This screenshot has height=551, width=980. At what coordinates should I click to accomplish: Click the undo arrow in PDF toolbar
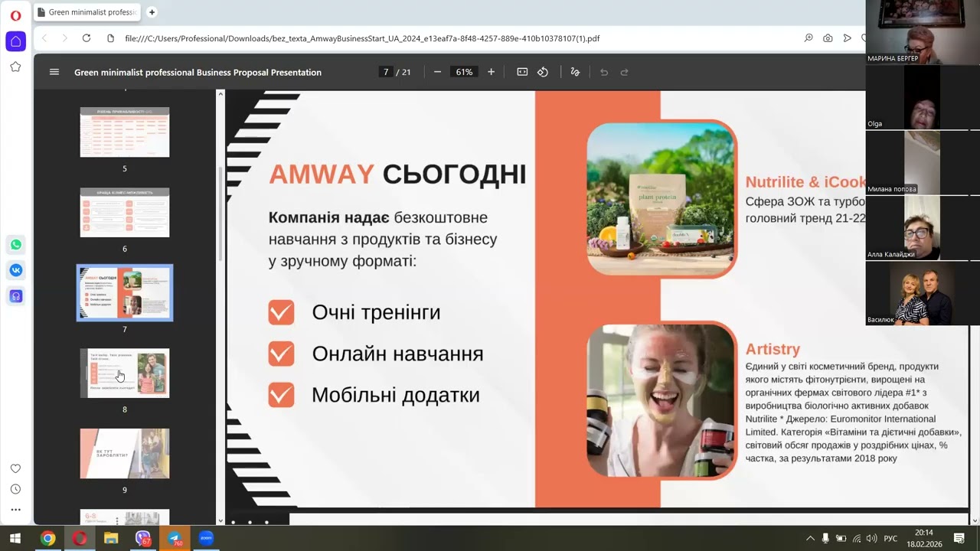pyautogui.click(x=604, y=72)
